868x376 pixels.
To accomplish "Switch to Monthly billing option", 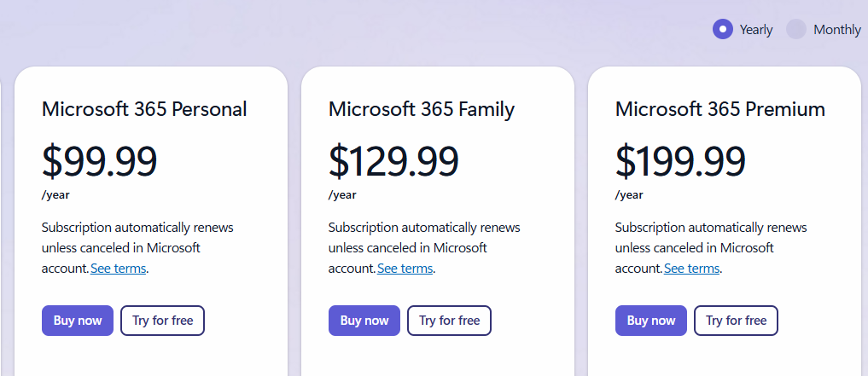I will pyautogui.click(x=796, y=29).
